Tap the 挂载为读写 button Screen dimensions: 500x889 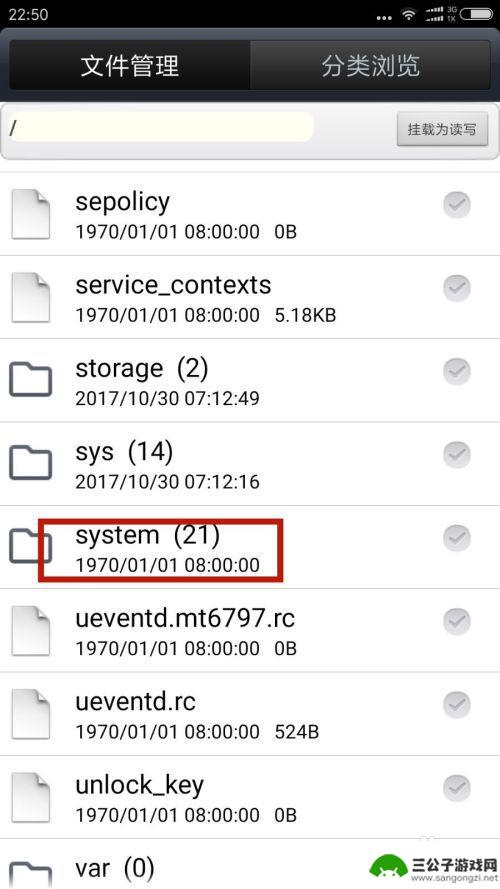(442, 129)
